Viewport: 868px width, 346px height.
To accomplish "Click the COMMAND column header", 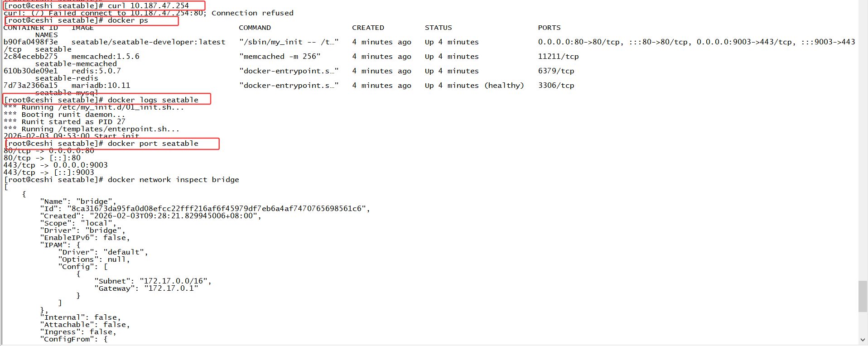I will pyautogui.click(x=255, y=28).
